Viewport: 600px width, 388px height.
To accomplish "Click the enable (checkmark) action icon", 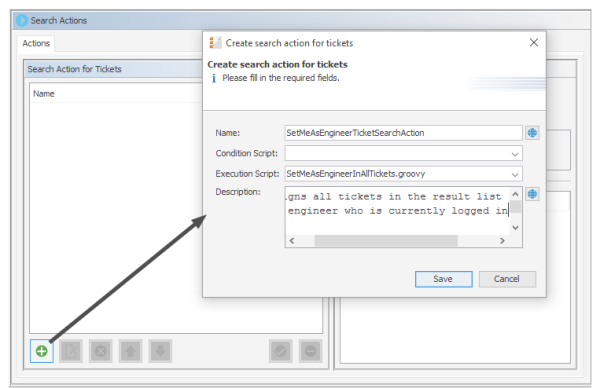I will (x=280, y=351).
